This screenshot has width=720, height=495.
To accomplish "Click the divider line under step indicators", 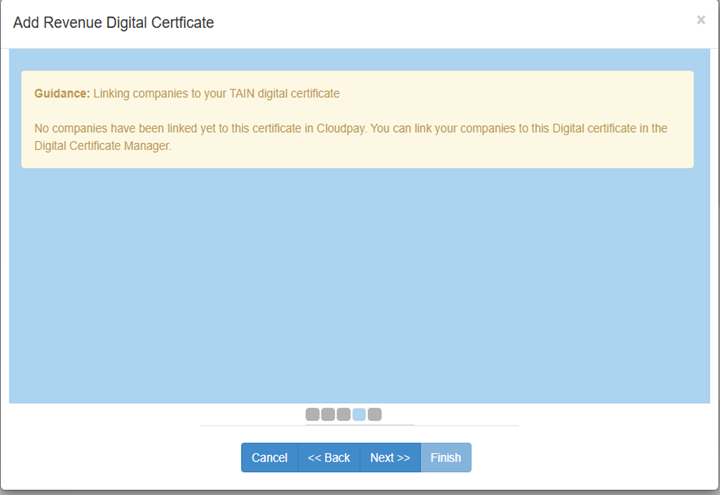I will (x=358, y=425).
